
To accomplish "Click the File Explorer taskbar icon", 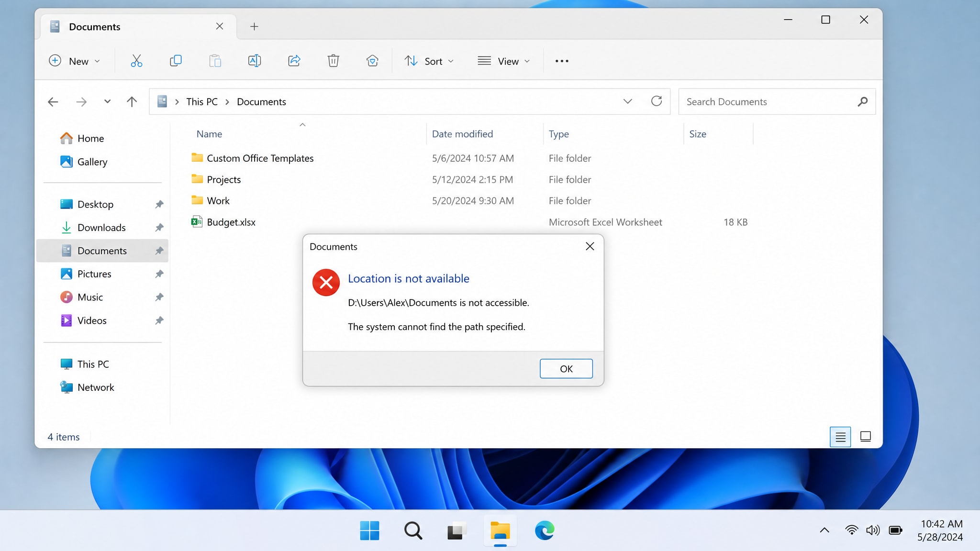I will point(500,530).
